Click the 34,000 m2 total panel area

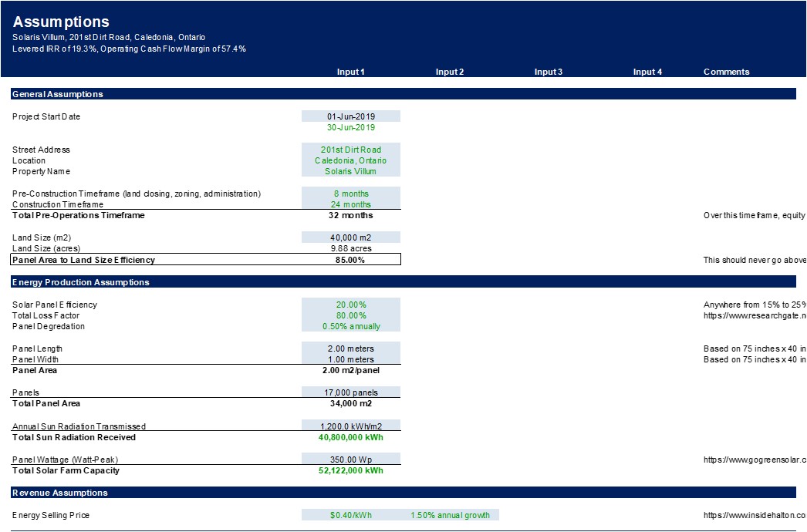pos(351,403)
